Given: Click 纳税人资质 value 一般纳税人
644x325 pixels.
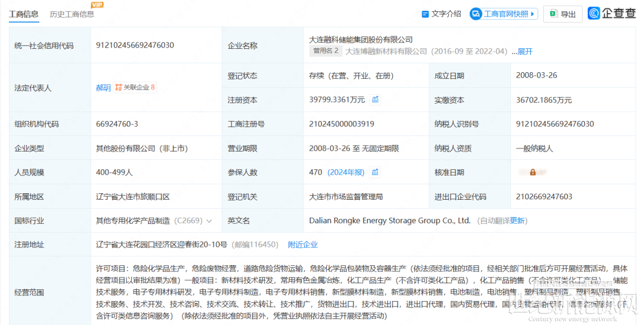Looking at the screenshot, I should 534,148.
